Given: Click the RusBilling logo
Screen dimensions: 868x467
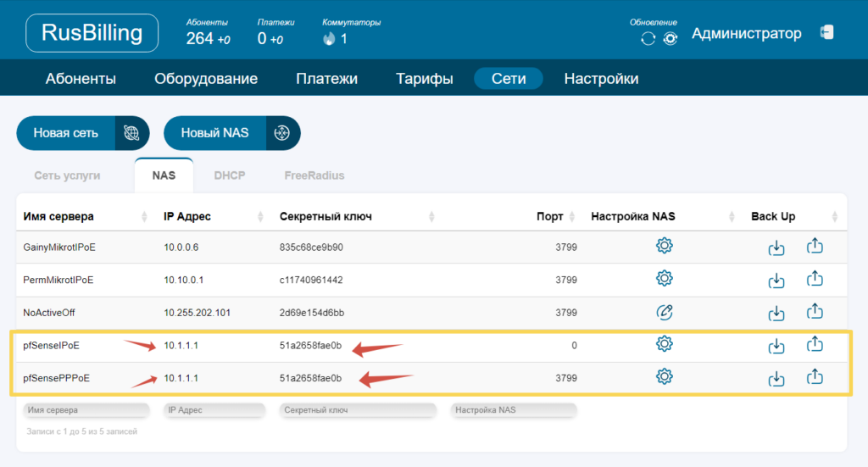Looking at the screenshot, I should tap(92, 34).
